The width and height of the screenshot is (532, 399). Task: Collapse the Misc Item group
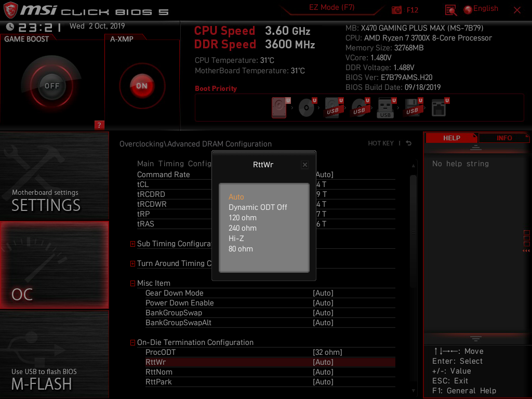pyautogui.click(x=132, y=283)
